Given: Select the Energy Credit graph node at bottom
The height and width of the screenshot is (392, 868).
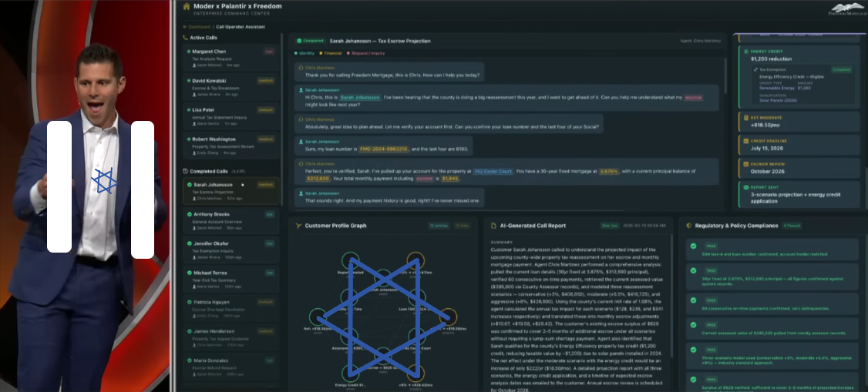Looking at the screenshot, I should pos(349,374).
